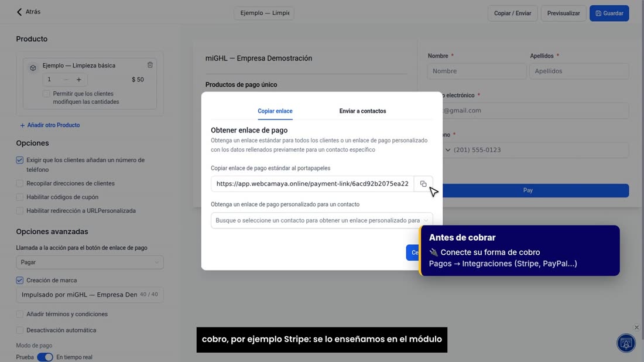The height and width of the screenshot is (362, 644).
Task: Enable Recopilar direcciones de clientes
Action: point(20,183)
